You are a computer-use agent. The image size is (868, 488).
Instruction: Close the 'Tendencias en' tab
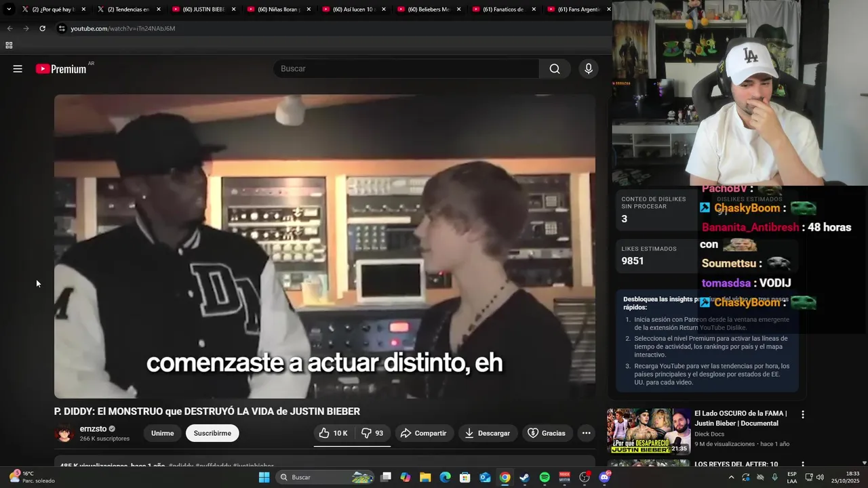159,9
